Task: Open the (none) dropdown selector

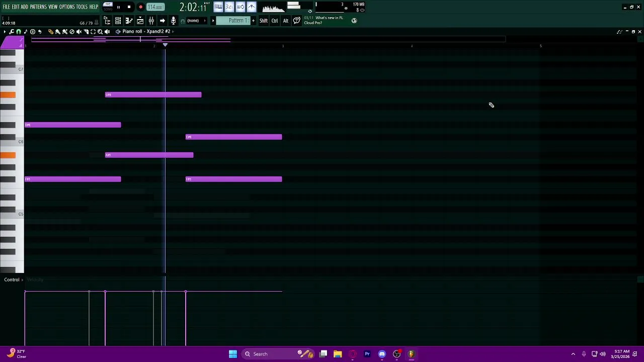Action: (x=196, y=21)
